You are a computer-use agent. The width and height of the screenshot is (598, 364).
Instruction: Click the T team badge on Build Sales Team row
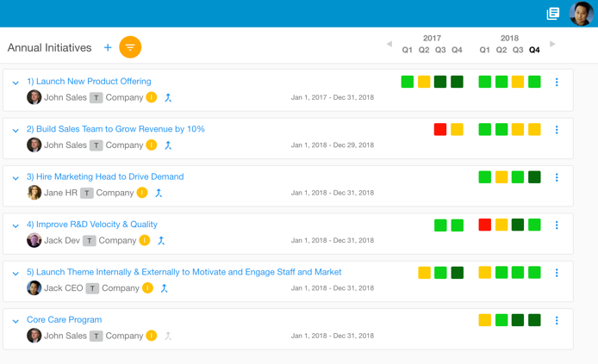pyautogui.click(x=96, y=145)
